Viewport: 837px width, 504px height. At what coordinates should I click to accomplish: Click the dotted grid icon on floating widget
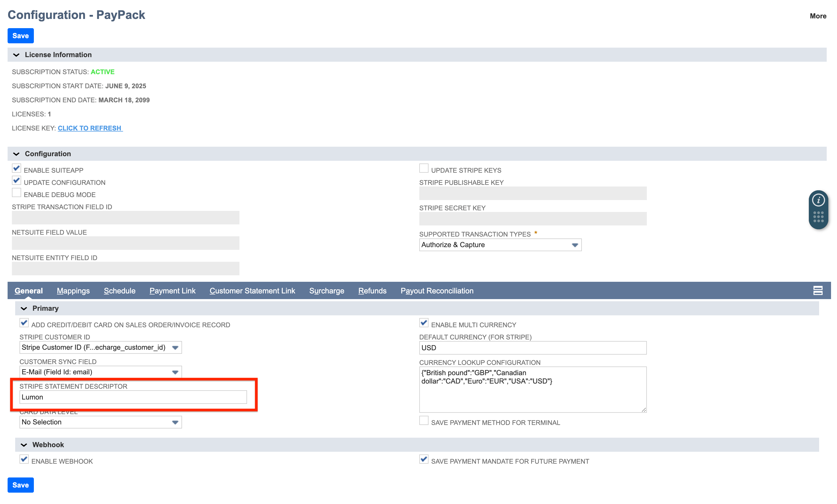point(818,217)
